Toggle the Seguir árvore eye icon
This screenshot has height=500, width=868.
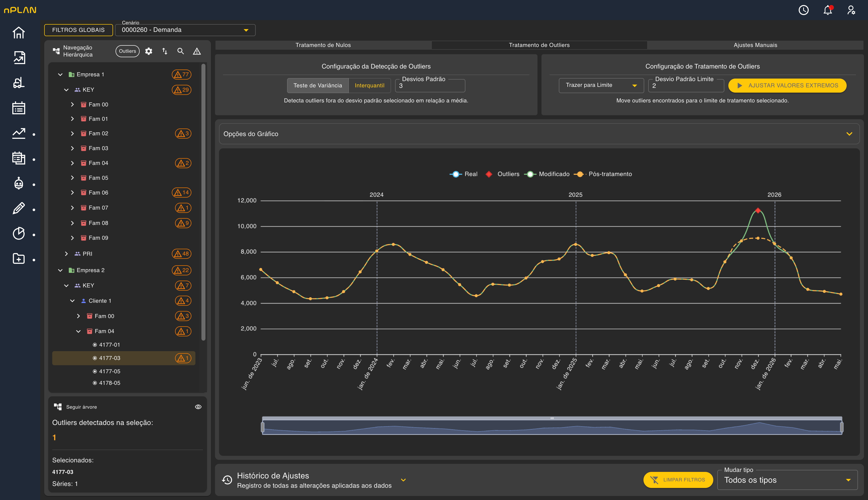[198, 407]
